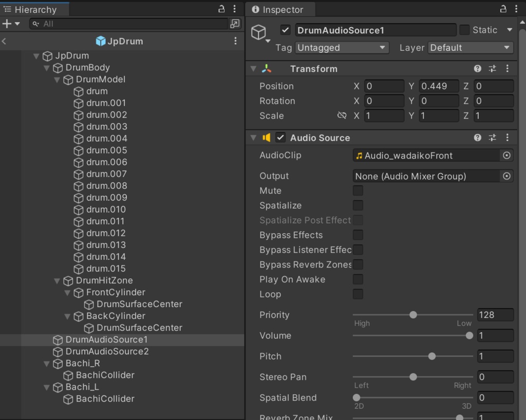Click the Position Y input field

click(x=439, y=86)
